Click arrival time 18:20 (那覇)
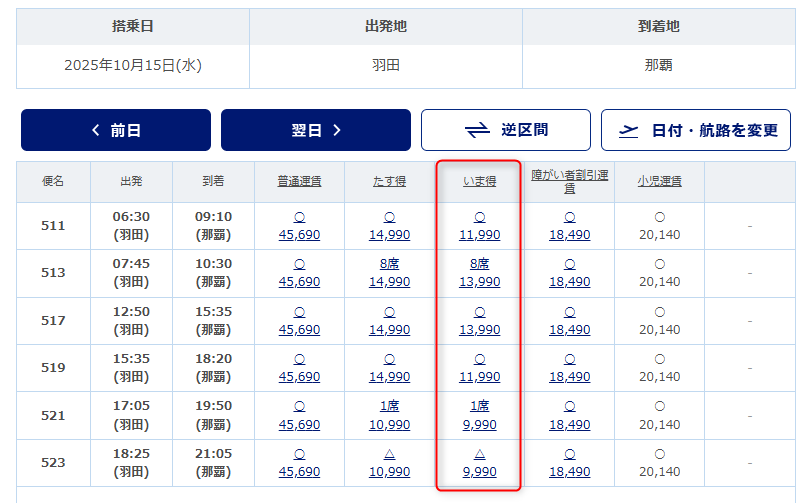This screenshot has height=503, width=807. [x=214, y=368]
